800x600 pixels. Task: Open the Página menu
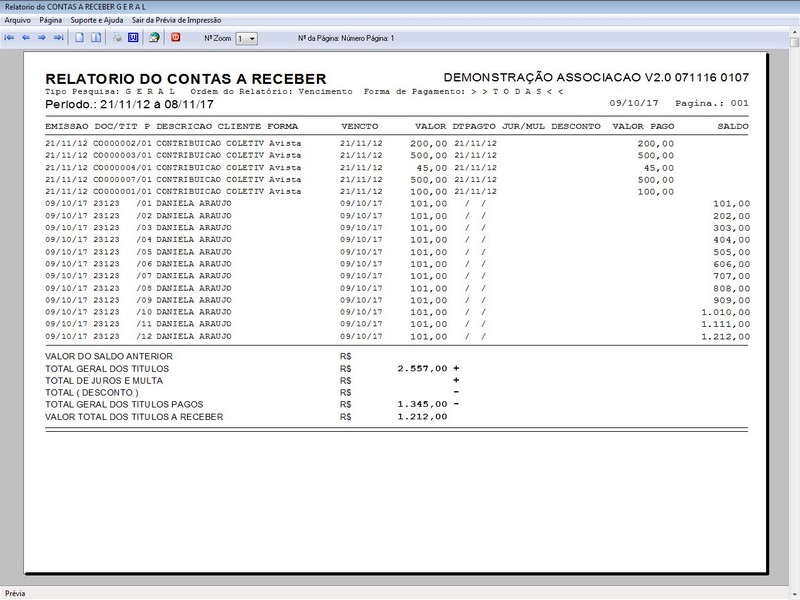click(51, 20)
